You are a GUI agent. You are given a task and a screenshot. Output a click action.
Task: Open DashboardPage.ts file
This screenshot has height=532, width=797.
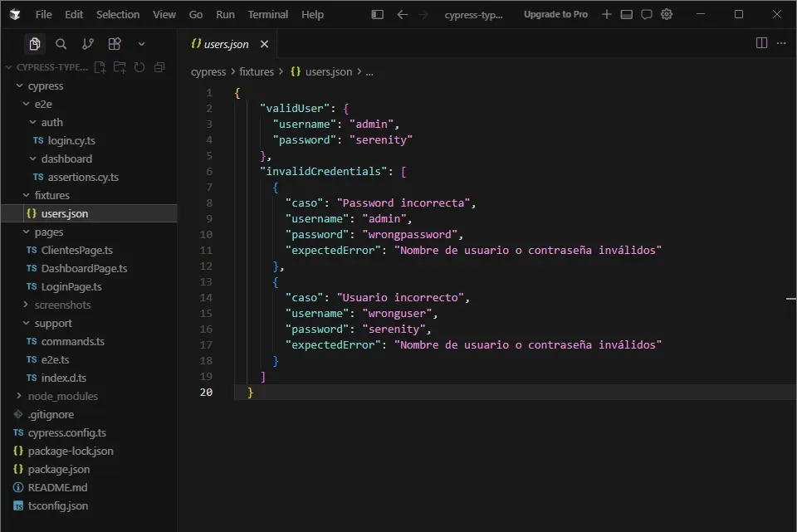[84, 269]
